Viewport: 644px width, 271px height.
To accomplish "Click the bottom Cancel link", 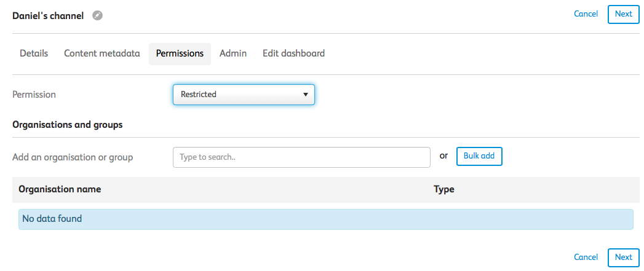I will [x=586, y=257].
